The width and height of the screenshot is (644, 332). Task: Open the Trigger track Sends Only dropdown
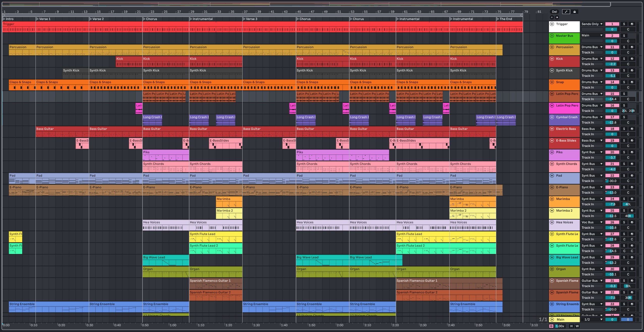tap(592, 24)
